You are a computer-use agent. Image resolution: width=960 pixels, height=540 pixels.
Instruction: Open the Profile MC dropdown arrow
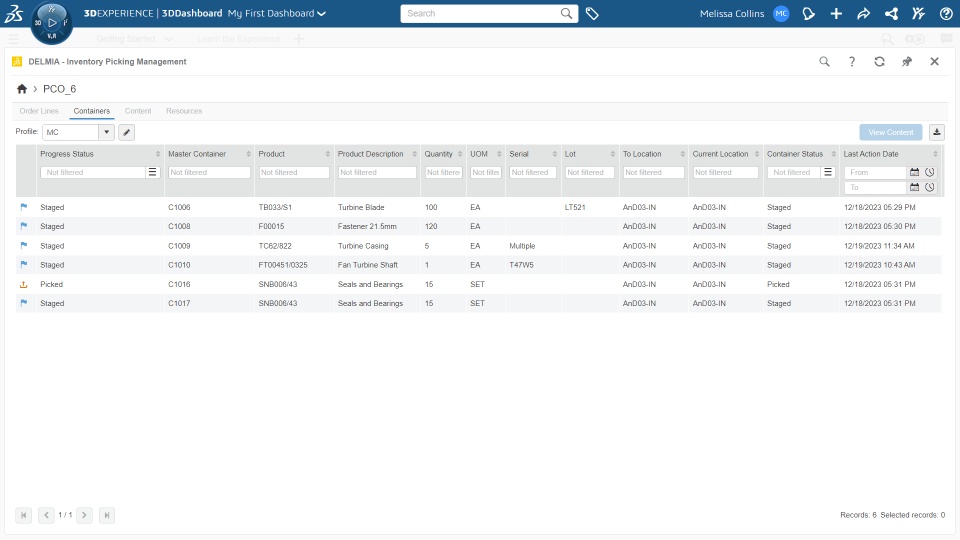(x=107, y=132)
